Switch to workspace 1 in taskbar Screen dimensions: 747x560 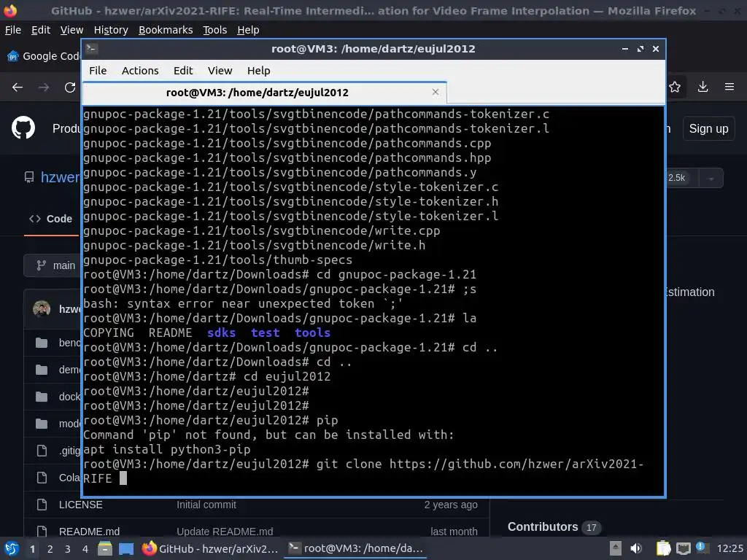point(32,549)
